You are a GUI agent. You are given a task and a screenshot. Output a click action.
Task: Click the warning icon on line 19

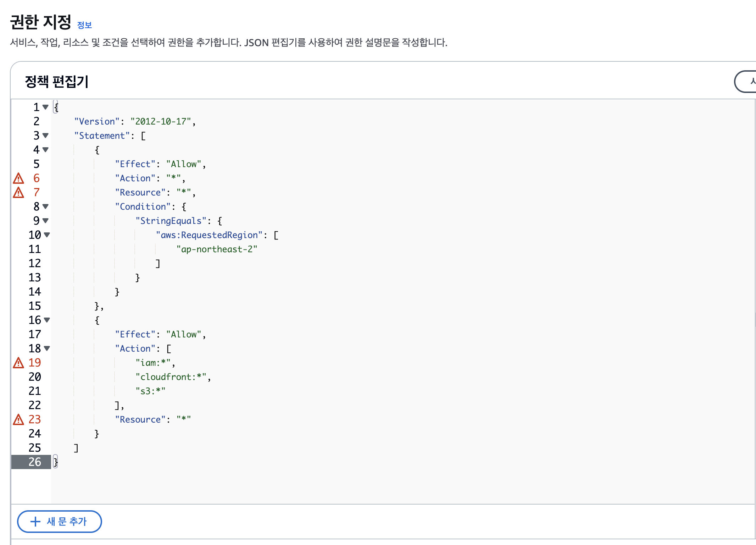[x=18, y=363]
